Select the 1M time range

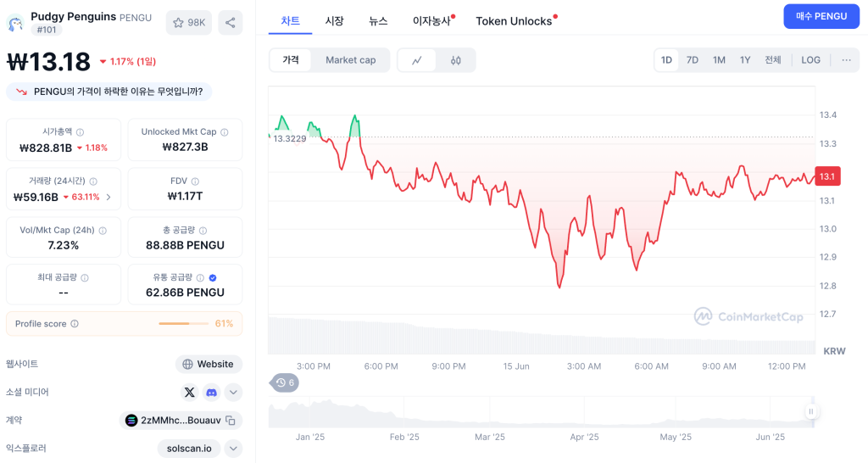tap(719, 60)
